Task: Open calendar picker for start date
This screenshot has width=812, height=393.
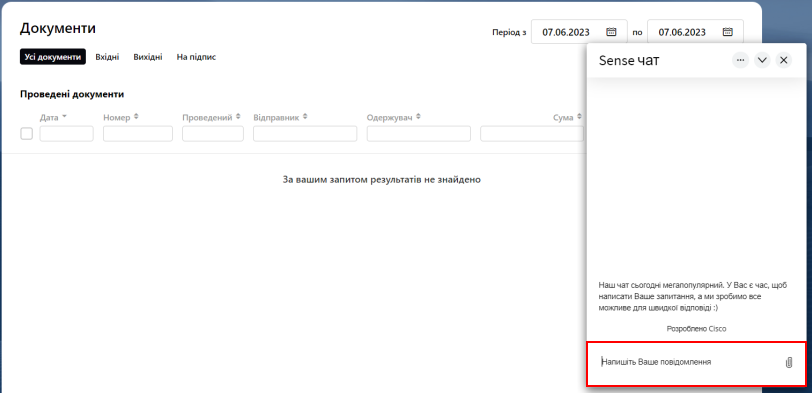Action: pyautogui.click(x=611, y=32)
